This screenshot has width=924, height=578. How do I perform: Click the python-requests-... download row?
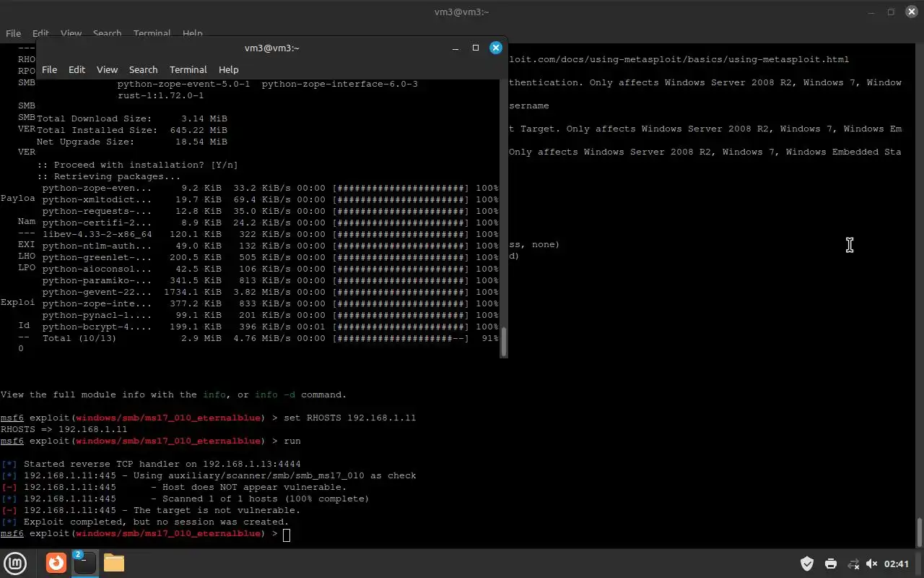pyautogui.click(x=270, y=211)
